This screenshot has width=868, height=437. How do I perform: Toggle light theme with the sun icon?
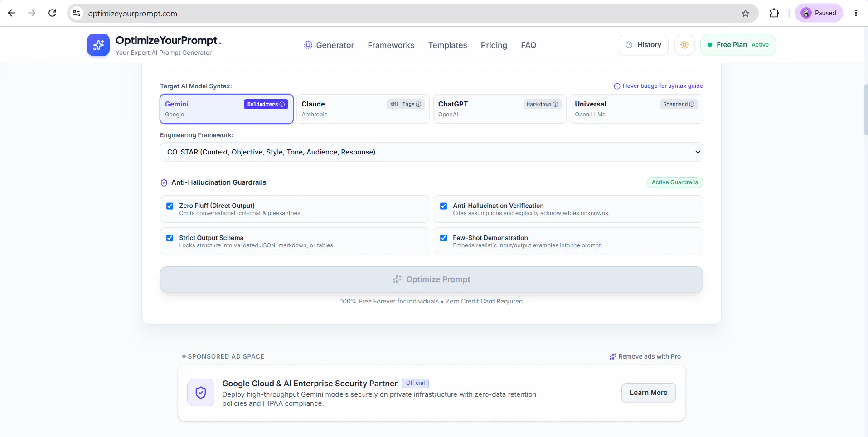[684, 45]
